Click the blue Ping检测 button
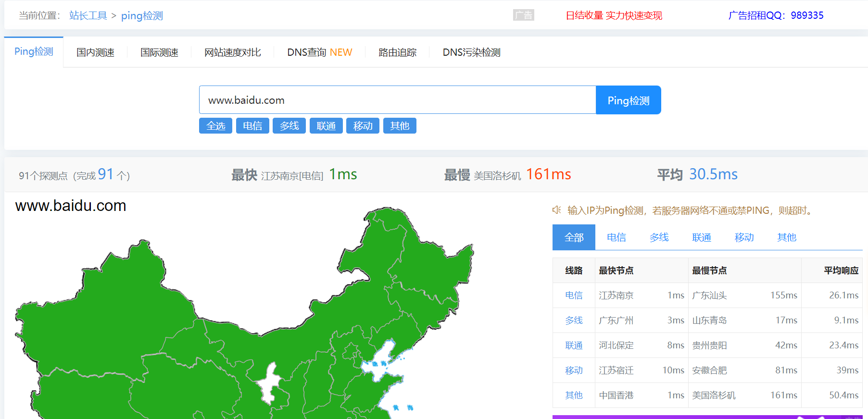This screenshot has height=419, width=868. pyautogui.click(x=629, y=100)
